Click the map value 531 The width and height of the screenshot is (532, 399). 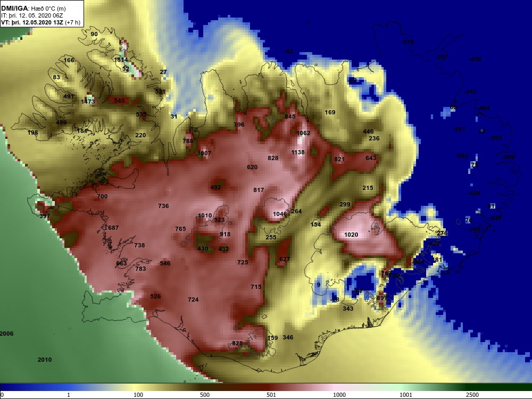pos(160,92)
